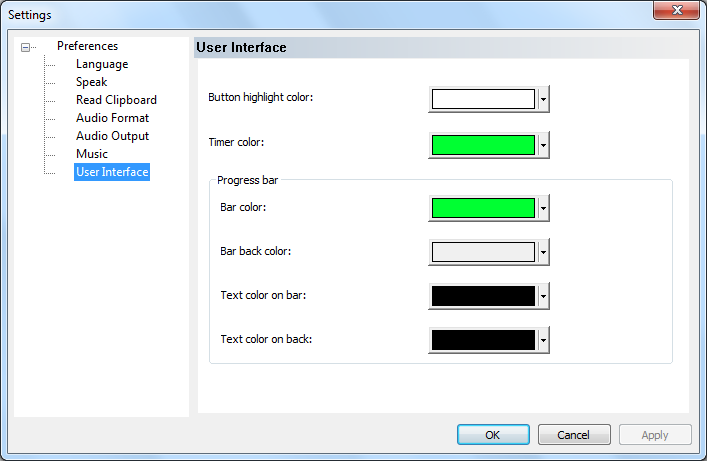Select Read Clipboard in the tree

tap(116, 100)
